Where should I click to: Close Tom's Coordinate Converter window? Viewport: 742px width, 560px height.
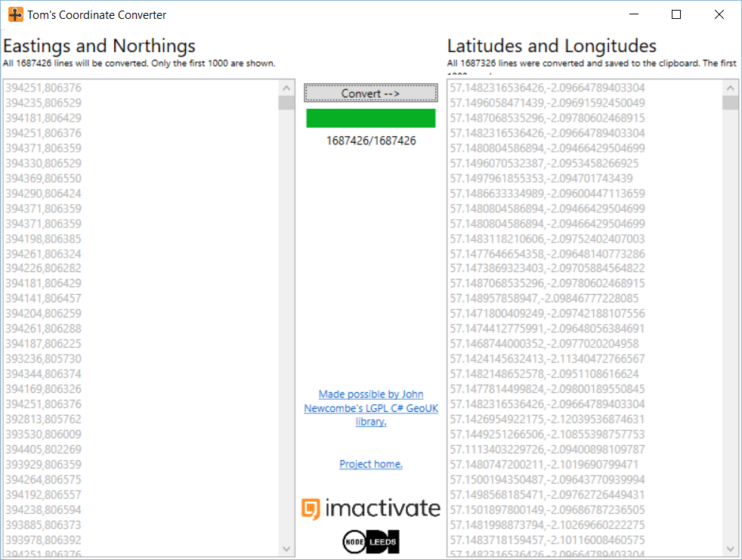(x=719, y=15)
